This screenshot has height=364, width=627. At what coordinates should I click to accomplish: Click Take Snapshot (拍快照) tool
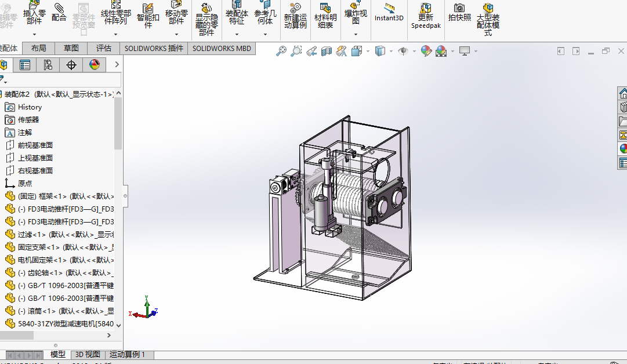(459, 12)
